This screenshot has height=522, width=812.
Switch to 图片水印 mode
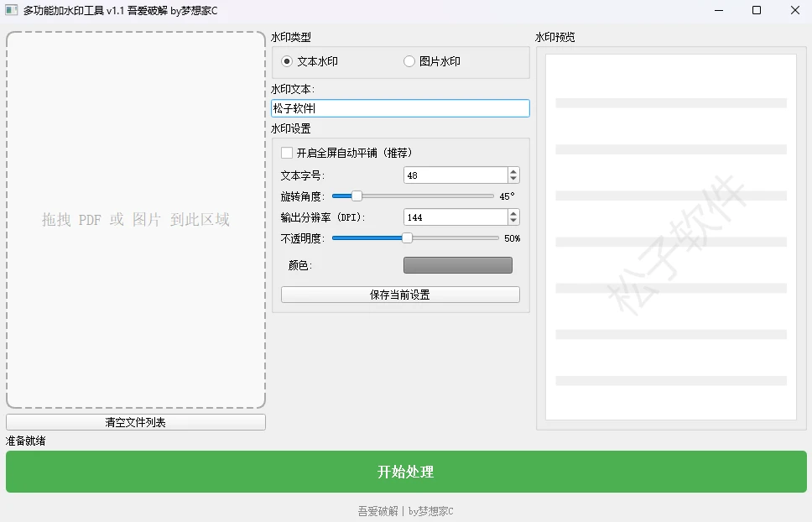409,60
